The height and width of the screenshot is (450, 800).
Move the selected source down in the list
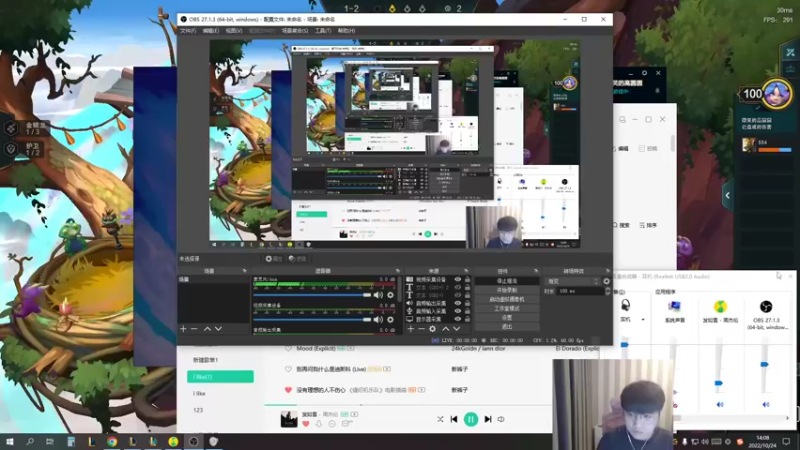point(457,329)
